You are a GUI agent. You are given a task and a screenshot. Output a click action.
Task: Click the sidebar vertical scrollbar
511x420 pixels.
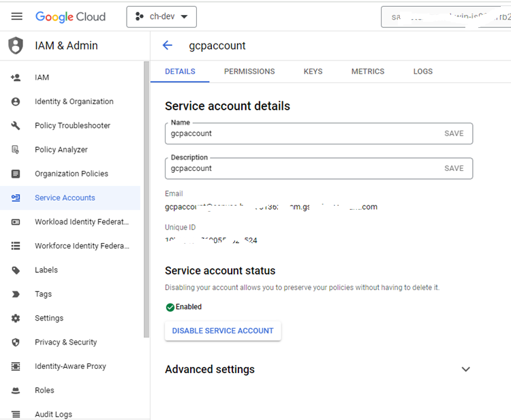coord(146,197)
